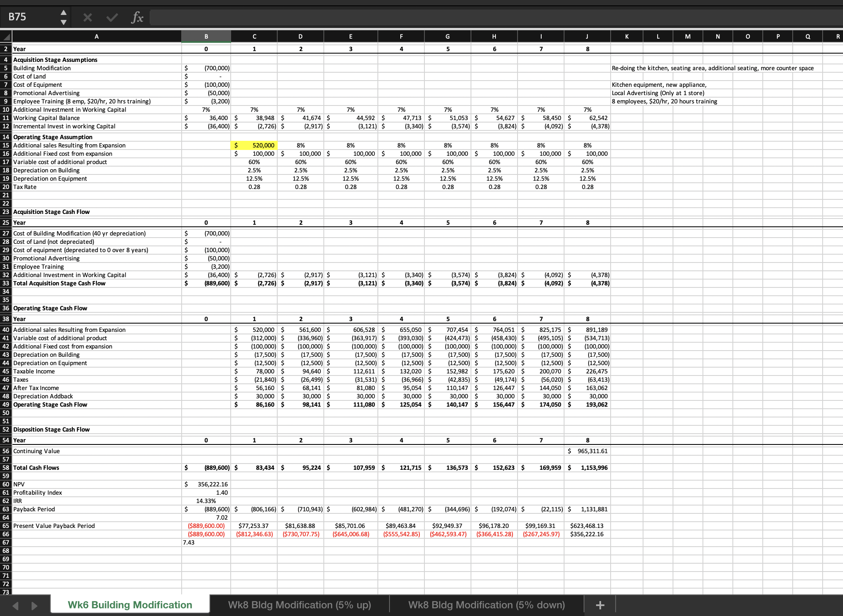843x616 pixels.
Task: Click the Insert Function (fx) icon
Action: point(137,17)
